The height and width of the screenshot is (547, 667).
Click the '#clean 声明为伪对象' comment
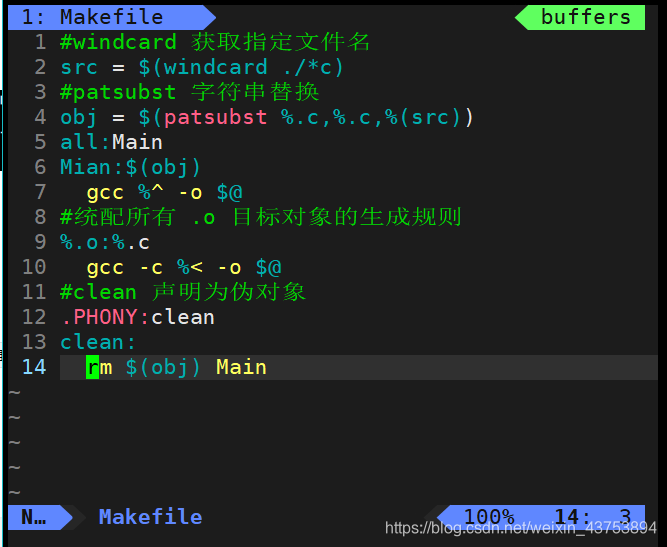pos(183,292)
